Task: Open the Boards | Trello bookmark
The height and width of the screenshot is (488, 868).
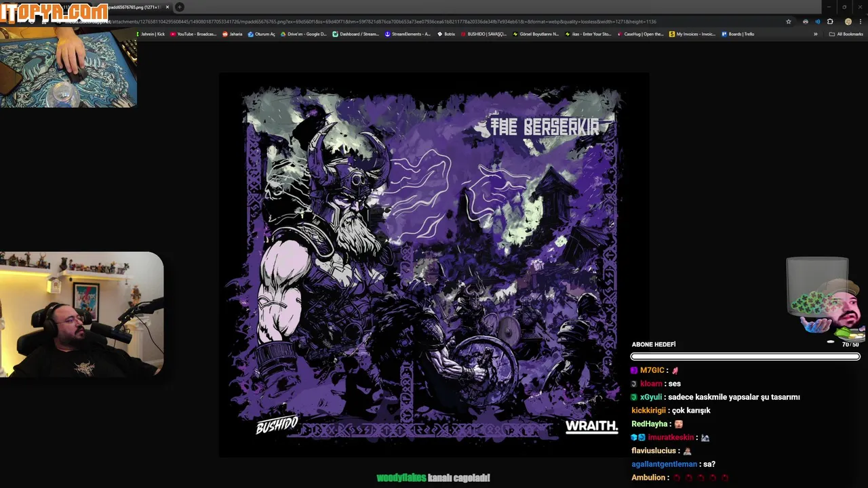Action: (x=737, y=34)
